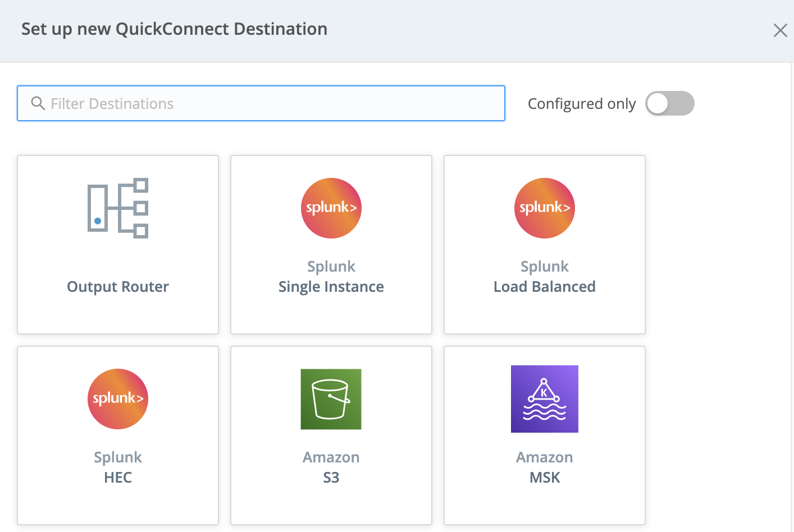Choose Splunk Single Instance as destination
This screenshot has width=794, height=532.
pos(331,244)
